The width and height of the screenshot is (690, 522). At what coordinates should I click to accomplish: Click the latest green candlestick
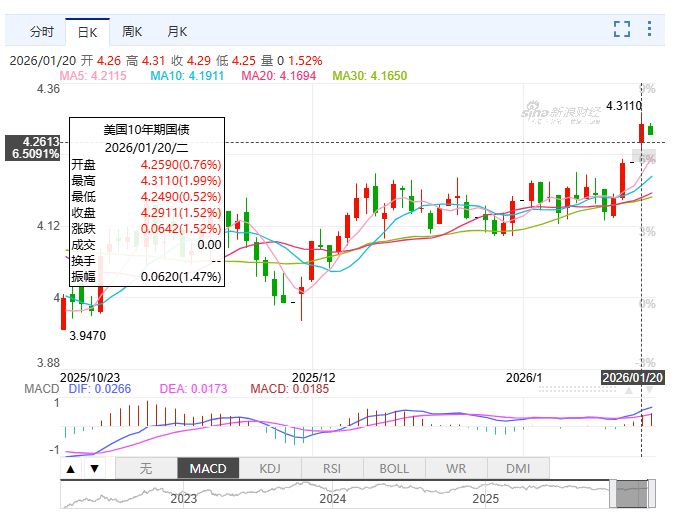(650, 129)
